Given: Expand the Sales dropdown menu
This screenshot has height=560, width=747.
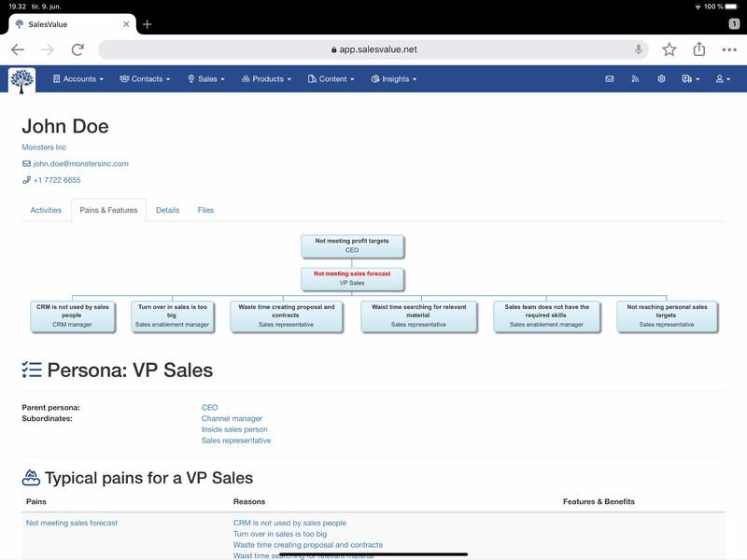Looking at the screenshot, I should coord(206,79).
